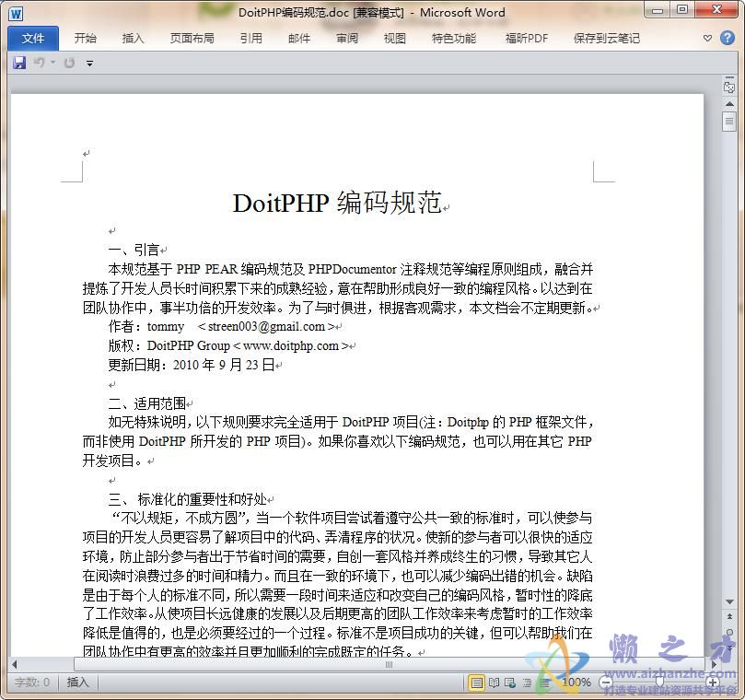This screenshot has width=745, height=700.
Task: Click the vertical scrollbar up arrow
Action: pyautogui.click(x=729, y=103)
